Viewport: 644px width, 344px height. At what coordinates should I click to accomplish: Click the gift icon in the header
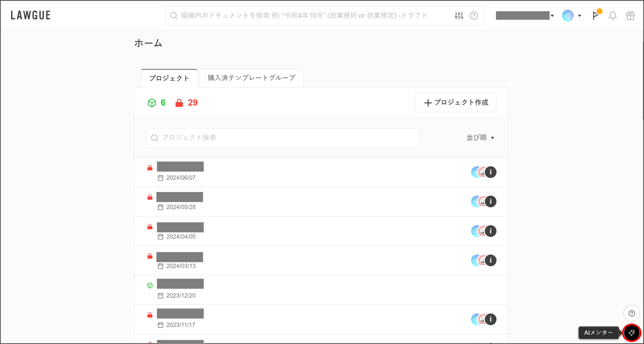(x=630, y=15)
